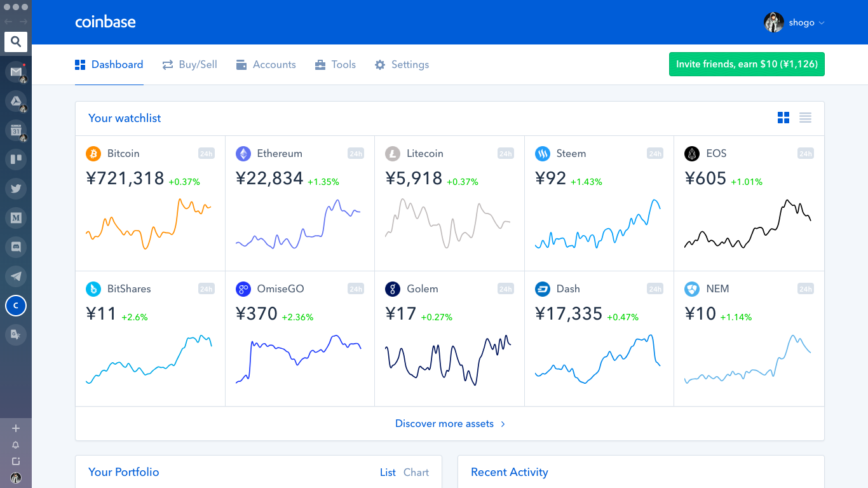Open the Accounts tab
868x488 pixels.
point(266,65)
